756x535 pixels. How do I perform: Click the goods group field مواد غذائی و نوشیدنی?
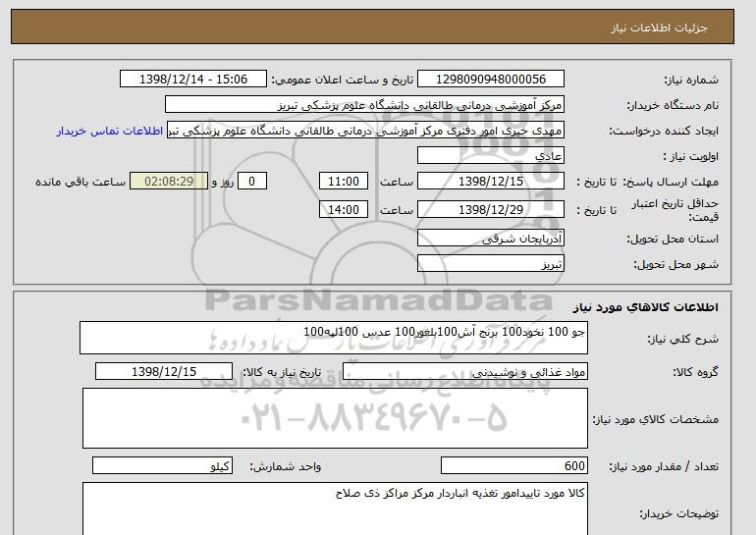click(464, 372)
